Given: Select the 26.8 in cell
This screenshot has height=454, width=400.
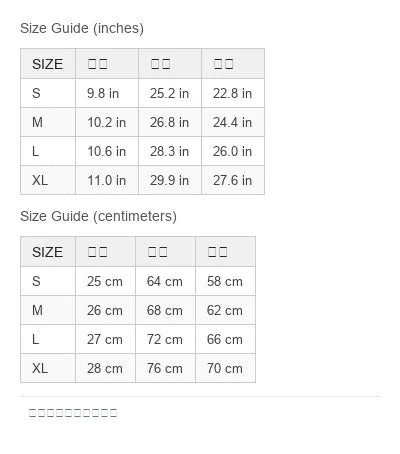Looking at the screenshot, I should [170, 122].
